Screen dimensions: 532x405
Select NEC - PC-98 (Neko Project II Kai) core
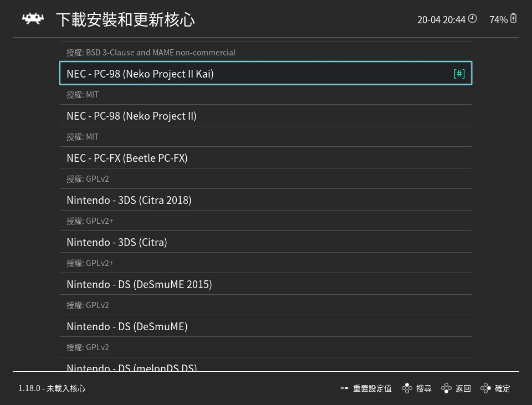(x=265, y=73)
